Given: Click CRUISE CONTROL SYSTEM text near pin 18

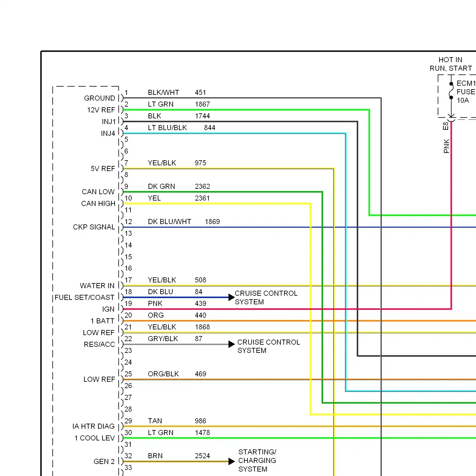Looking at the screenshot, I should (266, 298).
